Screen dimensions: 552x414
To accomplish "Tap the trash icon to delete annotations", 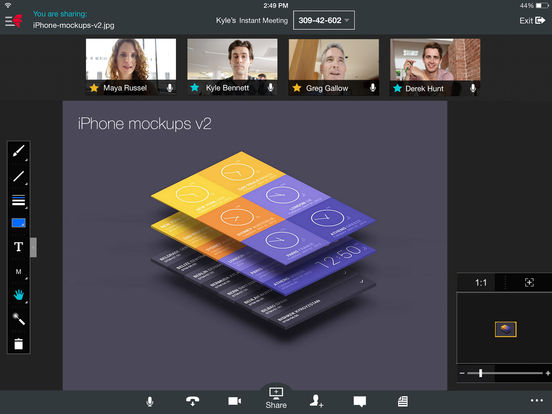I will (18, 344).
